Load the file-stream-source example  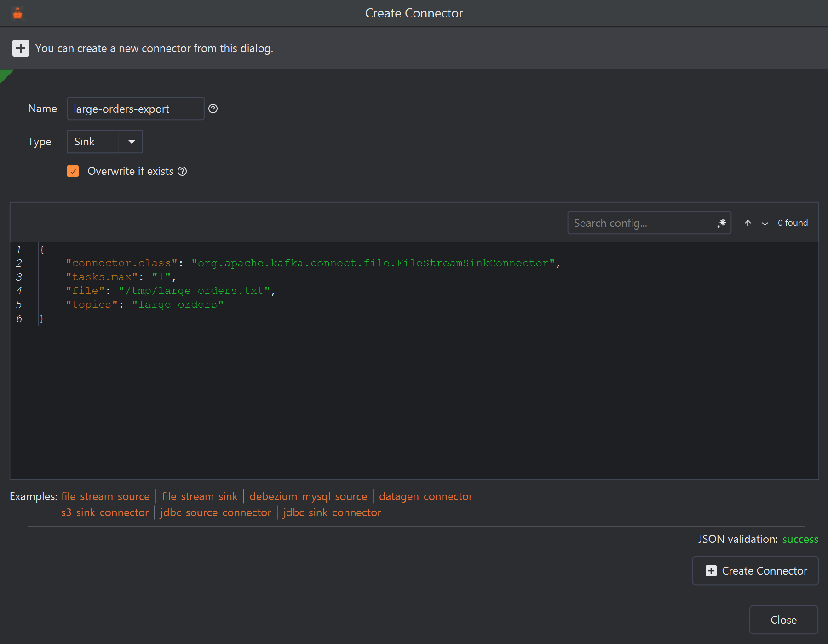tap(105, 496)
